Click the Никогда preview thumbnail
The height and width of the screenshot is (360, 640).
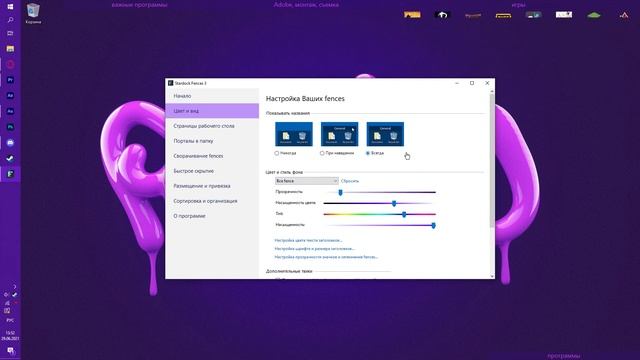(x=294, y=134)
